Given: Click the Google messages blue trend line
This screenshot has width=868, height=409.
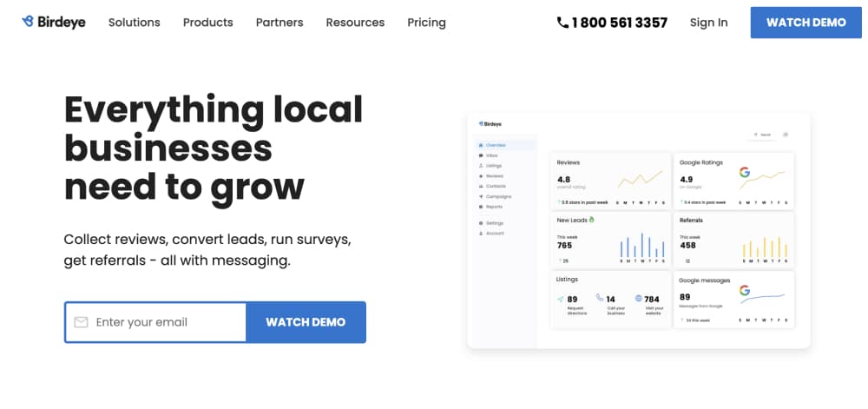Looking at the screenshot, I should tap(763, 299).
